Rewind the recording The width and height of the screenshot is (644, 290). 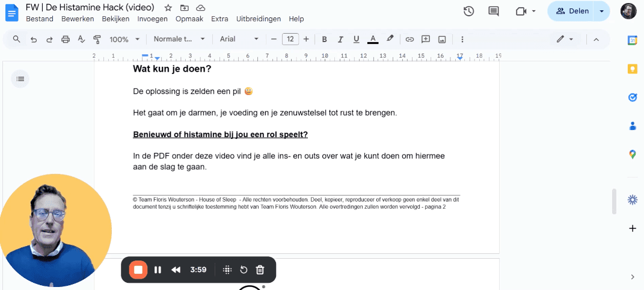[x=176, y=270]
